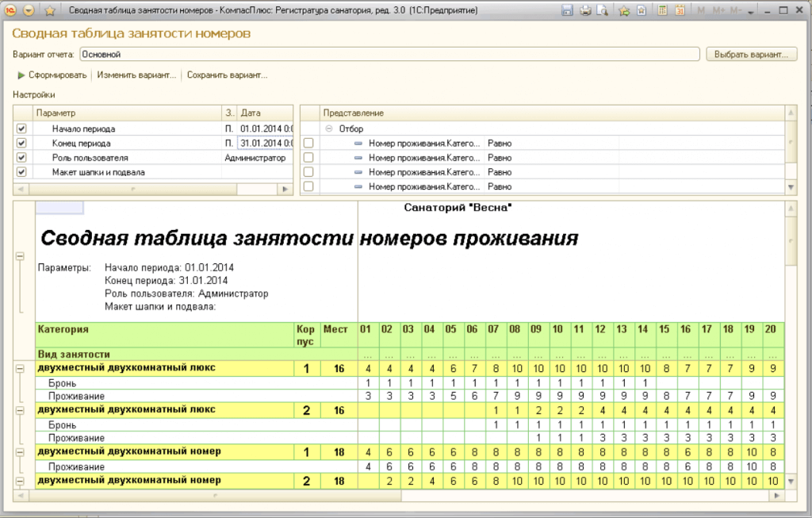
Task: Collapse the report header parameters group
Action: (20, 257)
